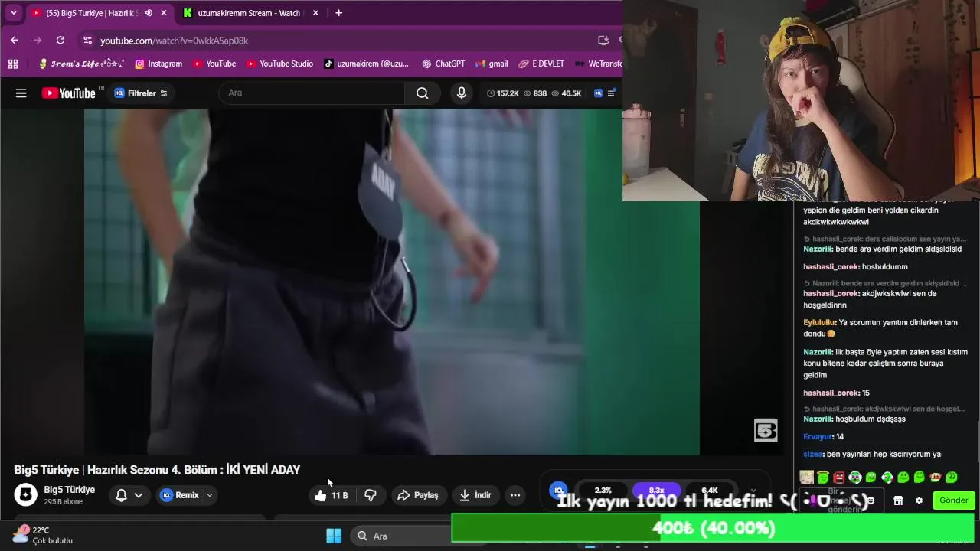Focus the YouTube Ara search box
This screenshot has height=551, width=980.
[312, 93]
